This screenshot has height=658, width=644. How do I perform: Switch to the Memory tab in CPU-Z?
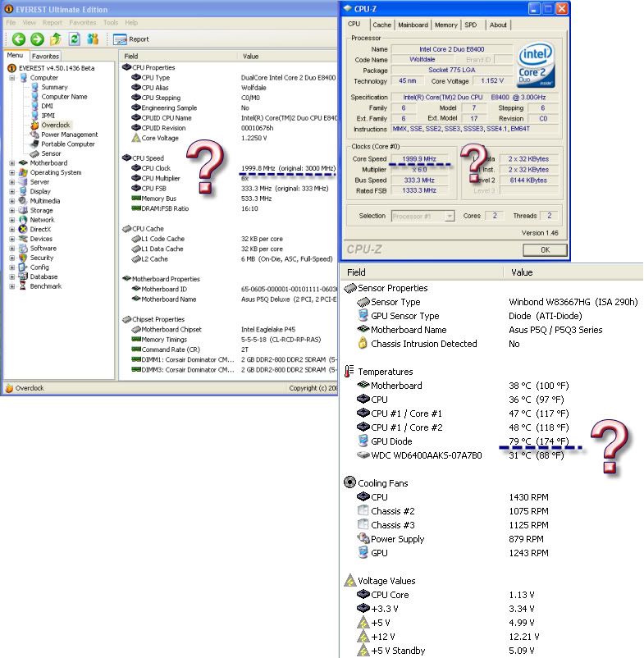pos(446,25)
